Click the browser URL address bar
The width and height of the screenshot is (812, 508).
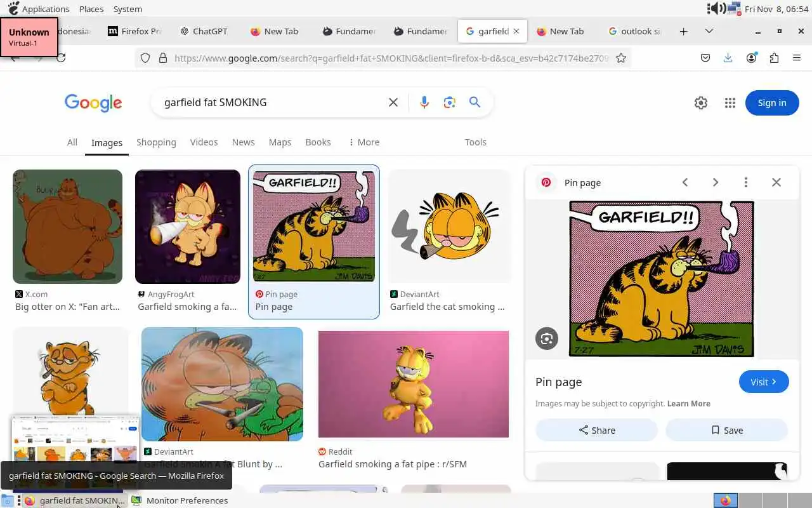[390, 58]
